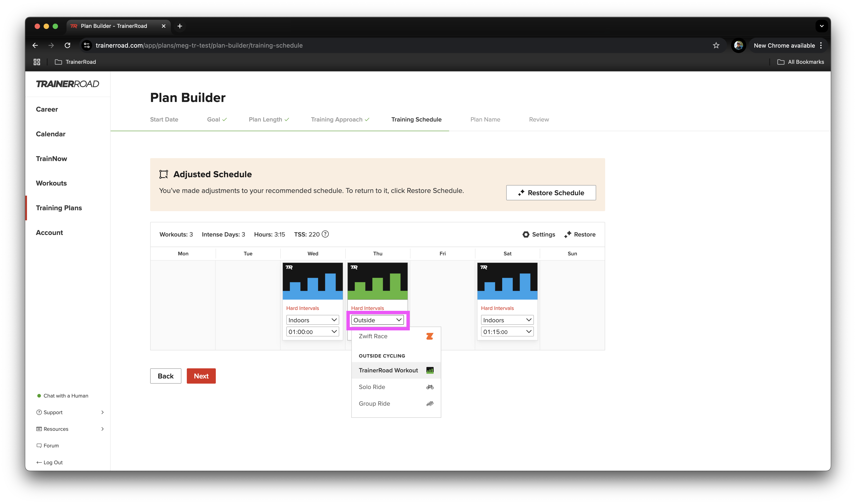Open the Chrome apps grid

(37, 62)
